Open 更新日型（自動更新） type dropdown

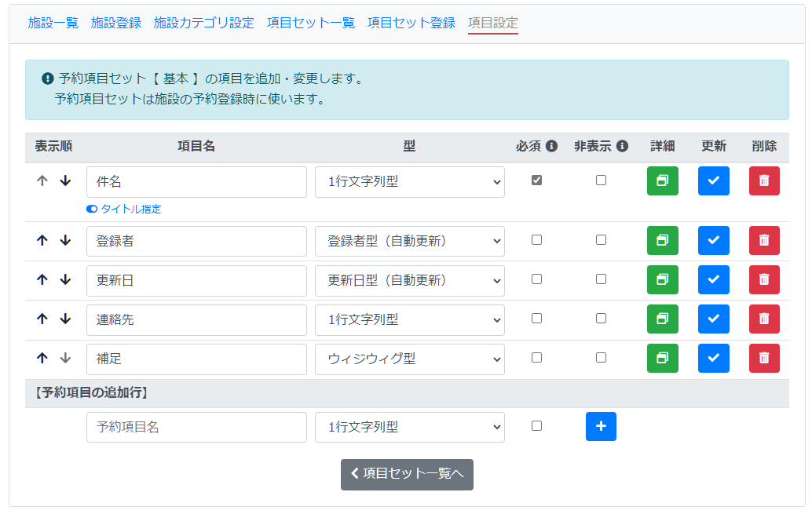coord(410,281)
